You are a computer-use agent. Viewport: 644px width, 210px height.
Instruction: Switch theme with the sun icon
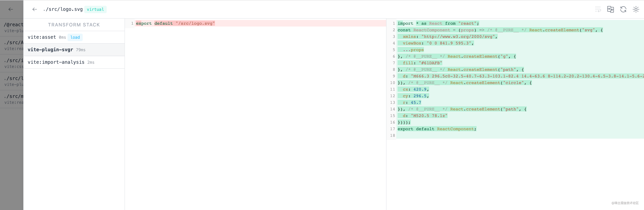point(636,9)
